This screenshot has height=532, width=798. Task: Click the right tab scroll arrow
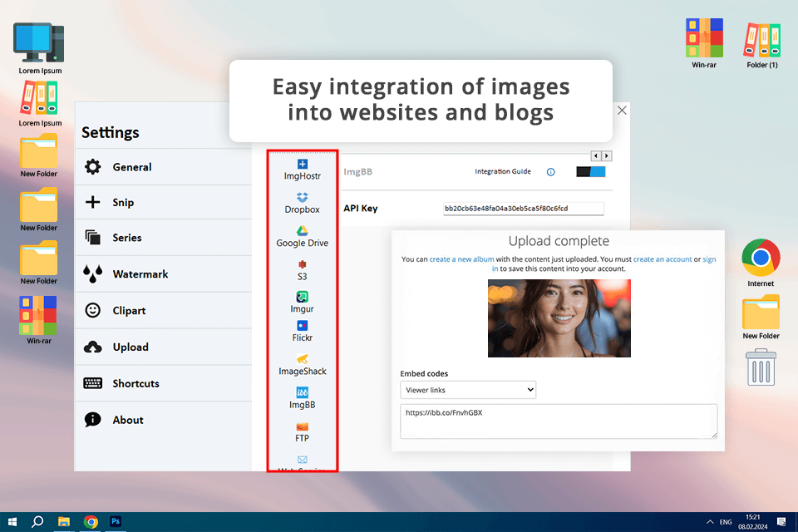[x=607, y=155]
